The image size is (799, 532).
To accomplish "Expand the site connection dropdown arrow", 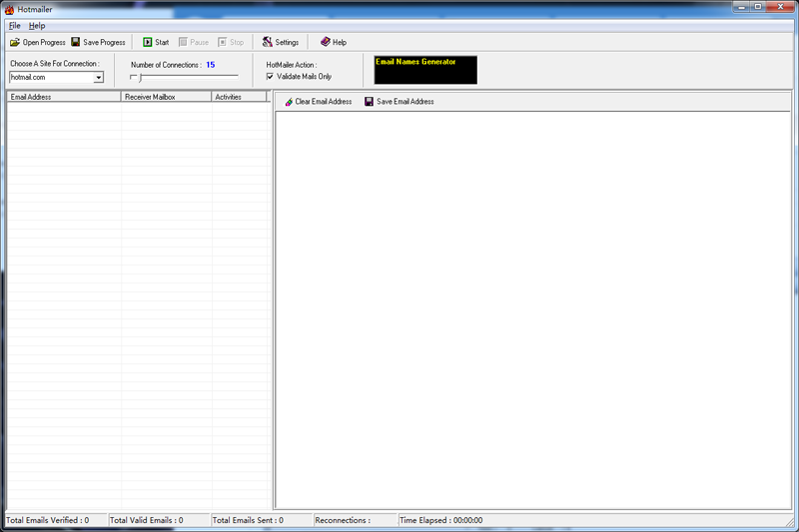I will click(98, 78).
